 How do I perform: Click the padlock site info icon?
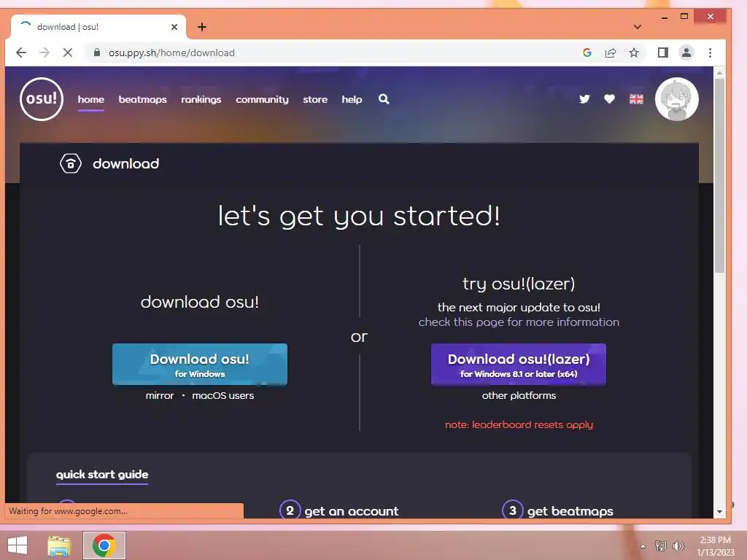pyautogui.click(x=97, y=52)
